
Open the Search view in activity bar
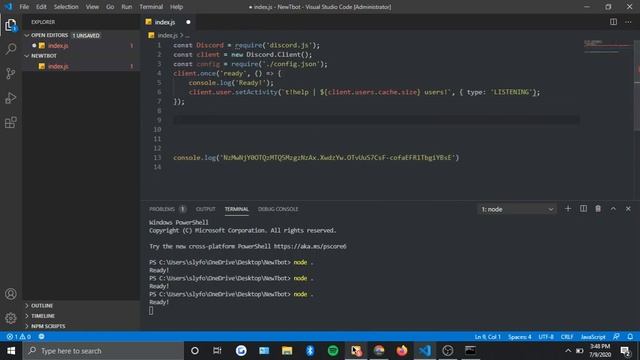tap(11, 49)
